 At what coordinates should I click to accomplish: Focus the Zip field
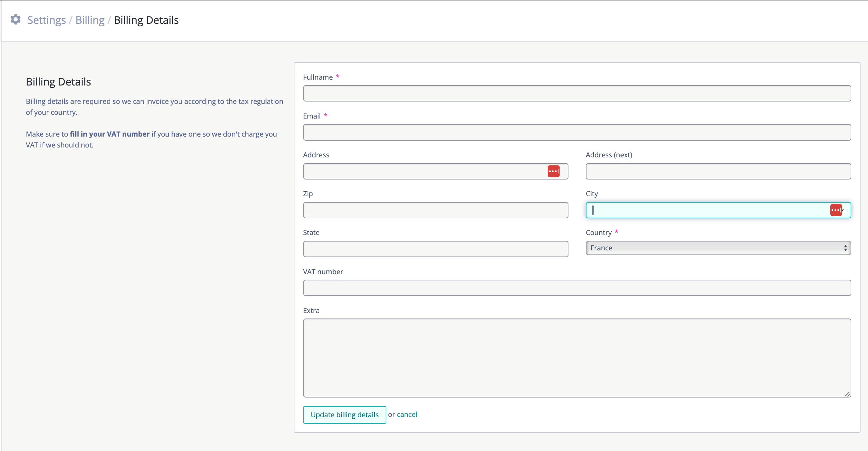click(435, 210)
